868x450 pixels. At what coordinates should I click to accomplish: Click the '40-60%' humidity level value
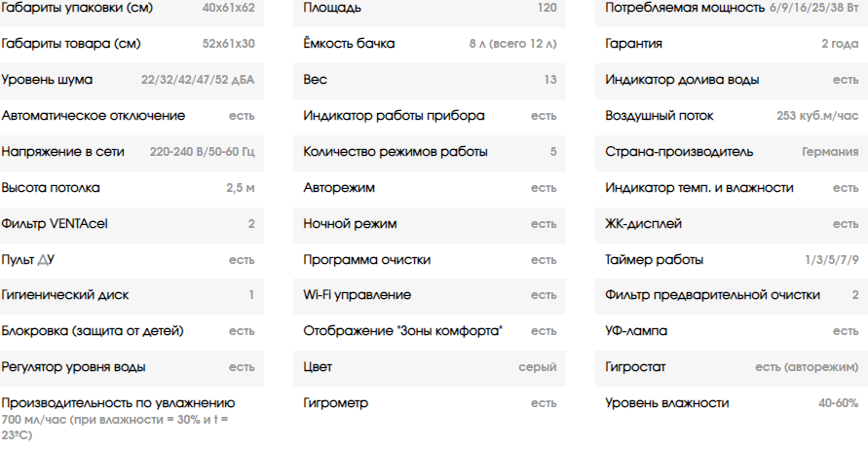838,403
